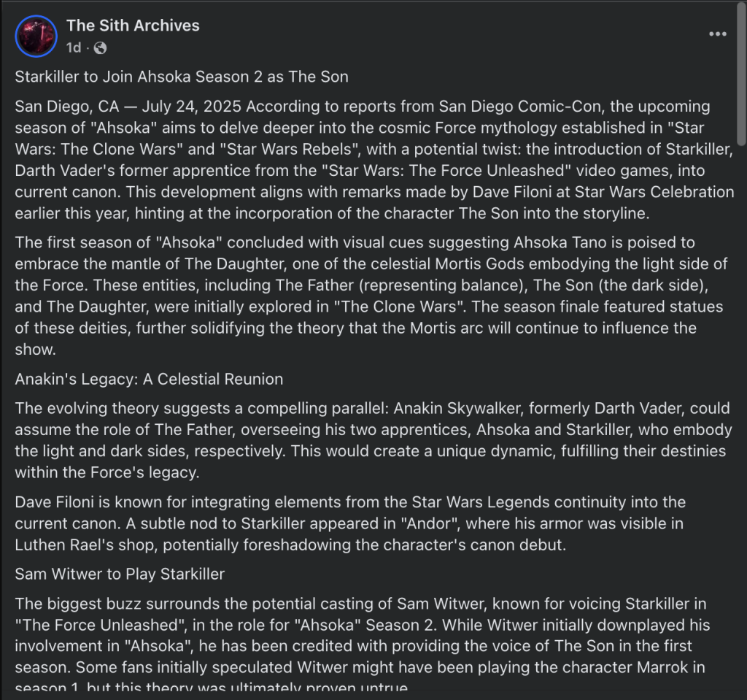This screenshot has width=747, height=700.
Task: Click the Anakin's Legacy: A Celestial Reunion heading
Action: (x=149, y=379)
